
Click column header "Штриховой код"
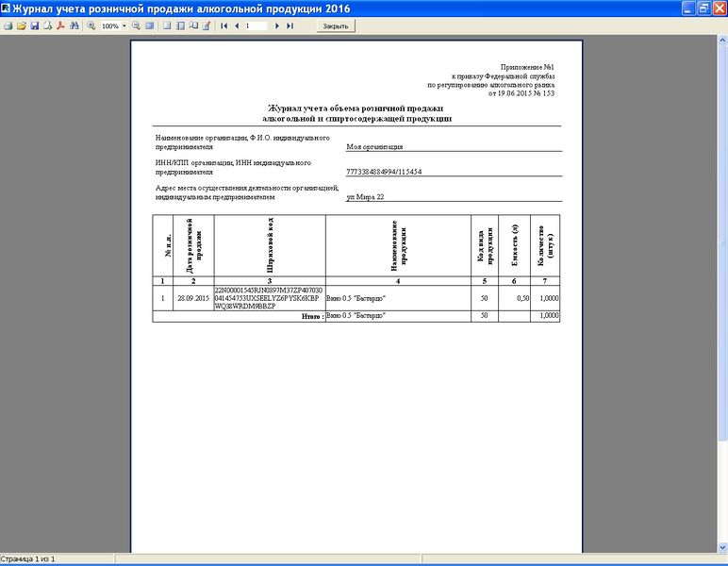271,245
